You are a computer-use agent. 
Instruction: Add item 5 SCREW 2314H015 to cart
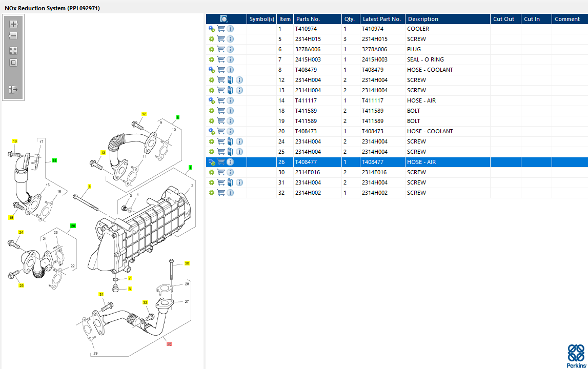[221, 39]
